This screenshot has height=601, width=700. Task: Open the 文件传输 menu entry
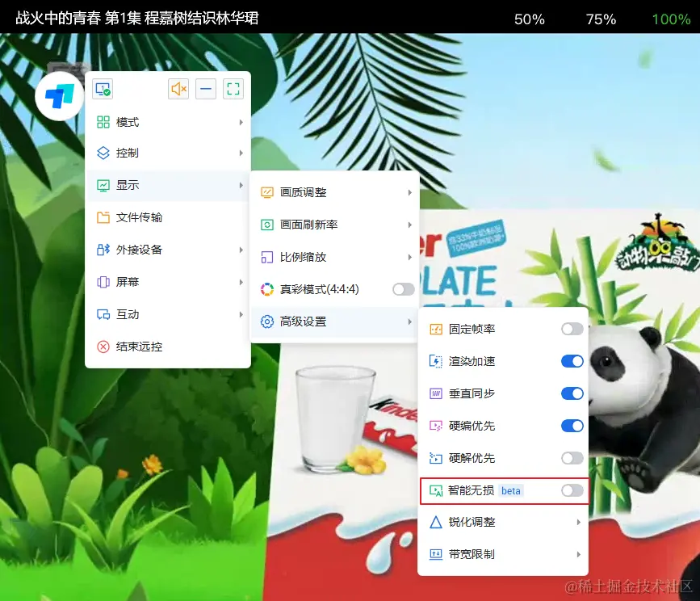point(168,217)
